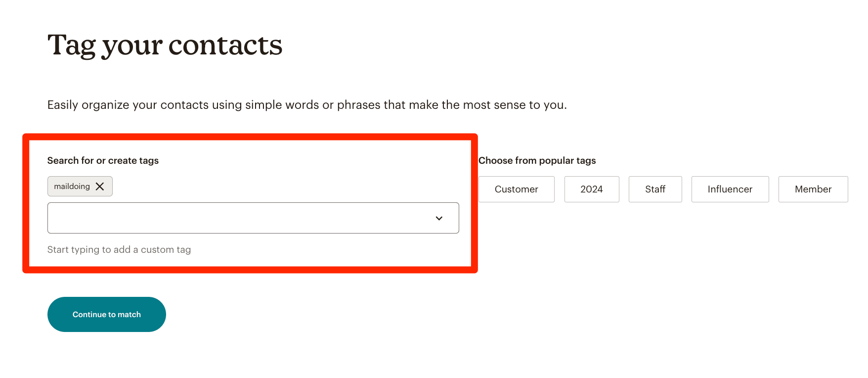Select the Member popular tag
This screenshot has width=868, height=378.
click(813, 189)
